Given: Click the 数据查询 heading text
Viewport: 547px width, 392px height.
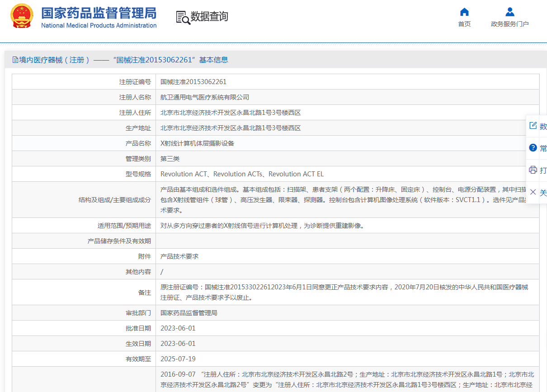Looking at the screenshot, I should [209, 17].
